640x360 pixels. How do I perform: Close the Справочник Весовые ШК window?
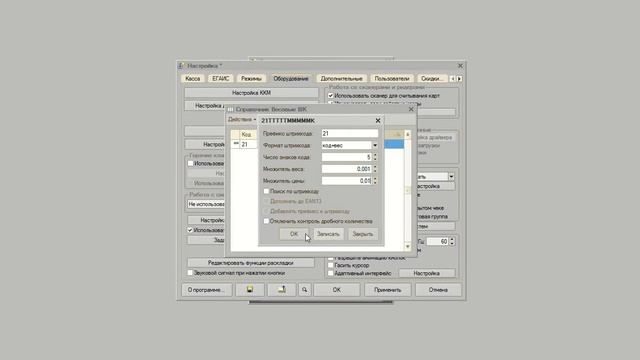point(411,109)
